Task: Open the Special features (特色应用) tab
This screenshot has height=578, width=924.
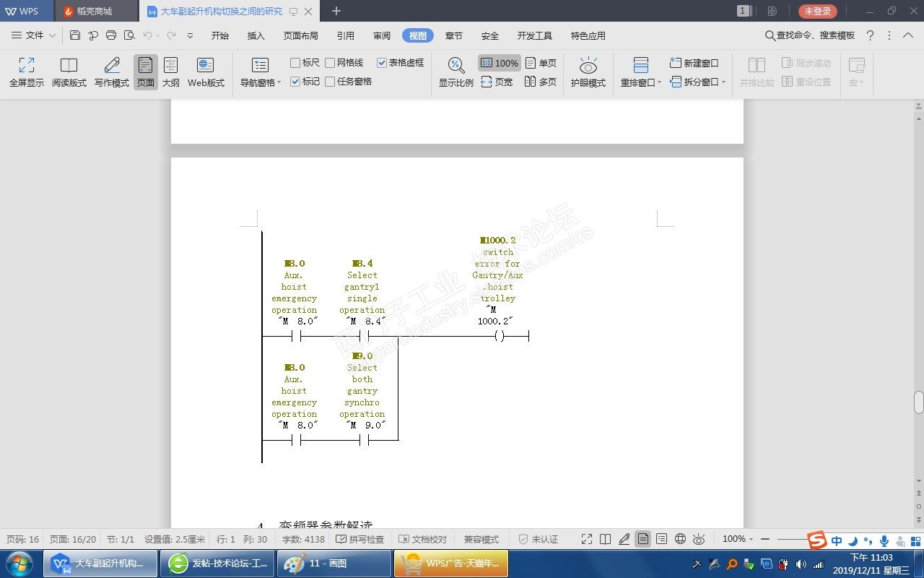Action: coord(588,35)
